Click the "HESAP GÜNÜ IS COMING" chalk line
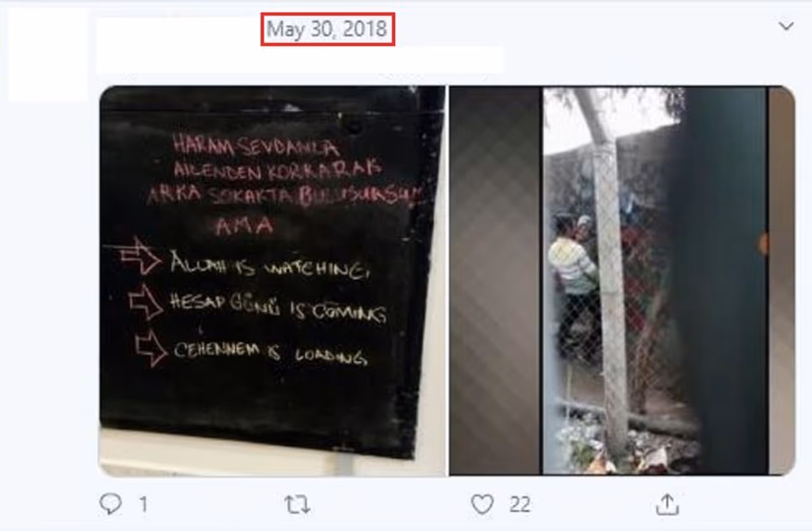 [x=277, y=308]
